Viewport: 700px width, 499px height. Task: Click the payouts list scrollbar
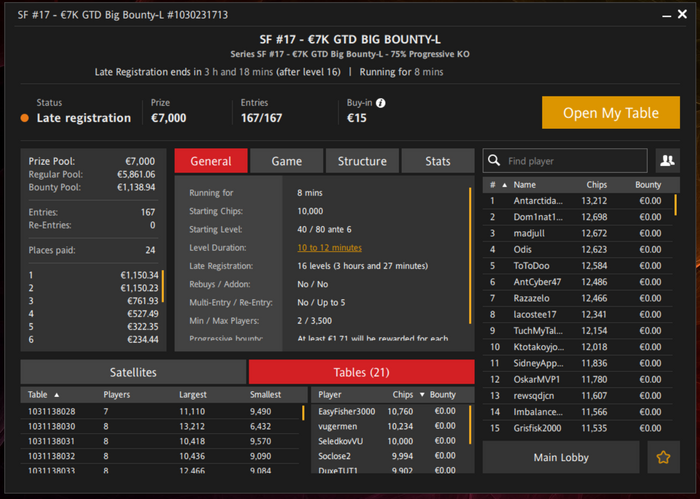(162, 286)
